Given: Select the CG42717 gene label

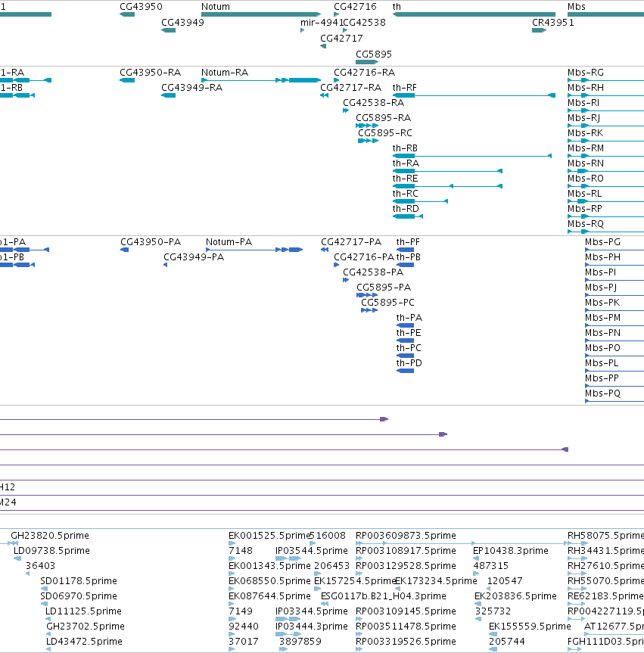Looking at the screenshot, I should (341, 39).
